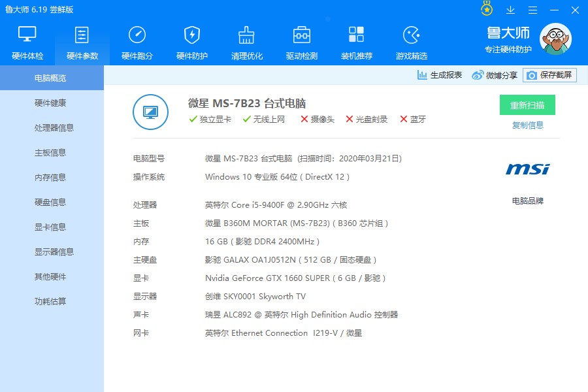Click the 复制信息 copy info link

tap(527, 125)
